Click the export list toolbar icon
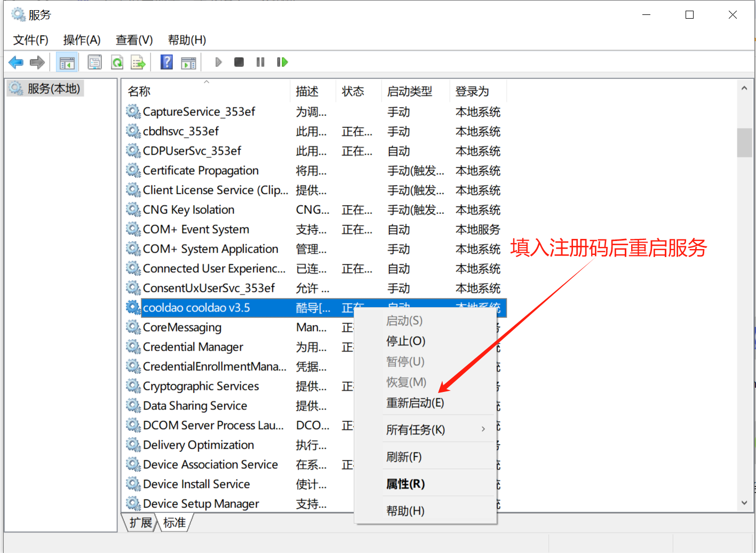 click(138, 62)
